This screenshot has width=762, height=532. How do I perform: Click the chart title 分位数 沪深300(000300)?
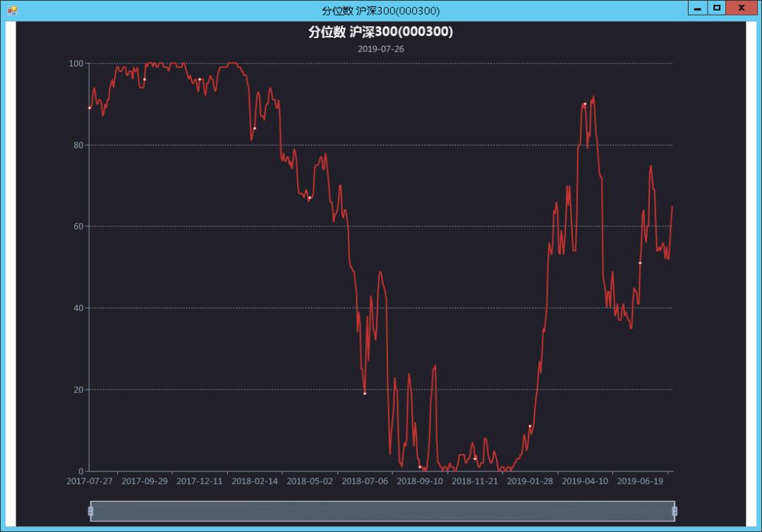(380, 32)
